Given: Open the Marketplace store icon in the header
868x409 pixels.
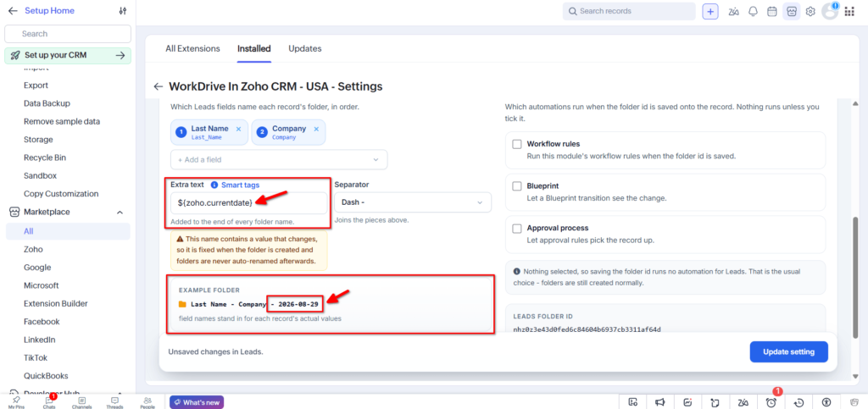Looking at the screenshot, I should [791, 12].
